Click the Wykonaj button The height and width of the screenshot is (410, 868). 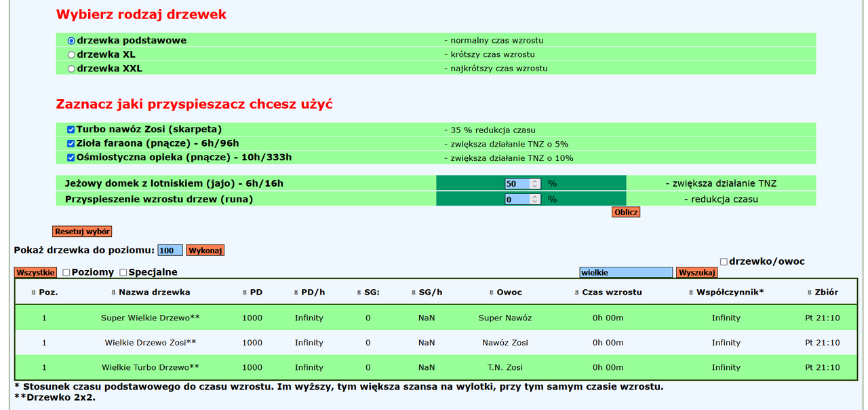click(205, 250)
